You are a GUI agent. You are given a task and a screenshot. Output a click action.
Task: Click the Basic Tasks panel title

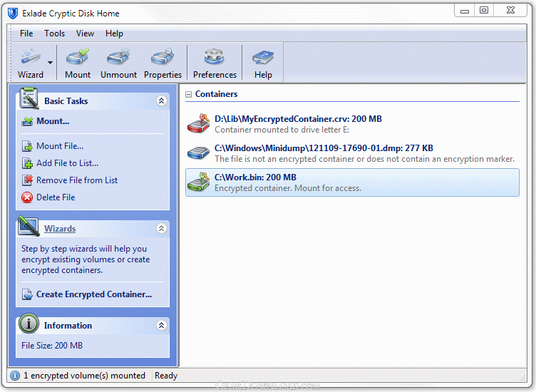(66, 101)
